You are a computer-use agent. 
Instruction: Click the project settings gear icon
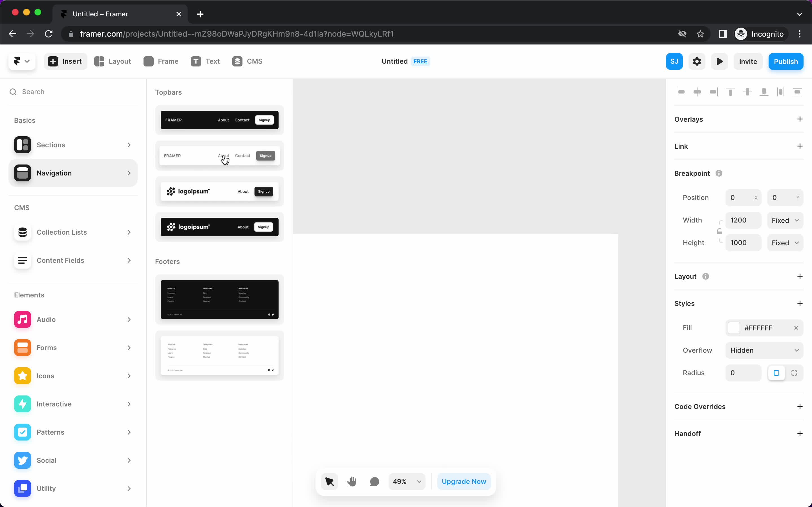[x=697, y=61]
